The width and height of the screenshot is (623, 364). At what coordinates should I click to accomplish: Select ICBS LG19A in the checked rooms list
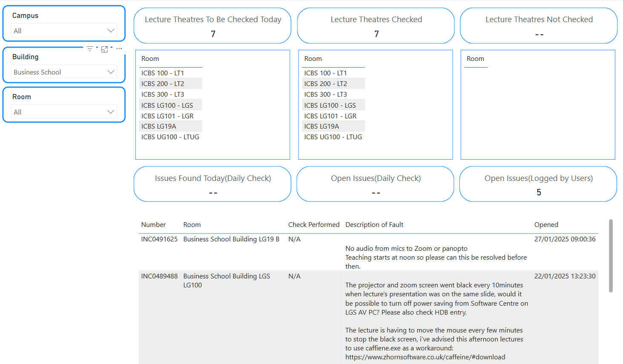point(322,126)
